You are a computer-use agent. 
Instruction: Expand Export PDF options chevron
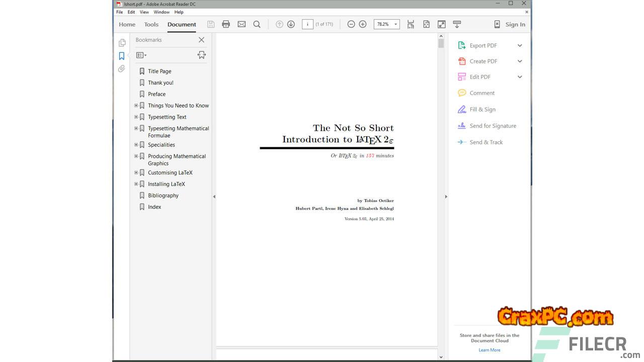520,45
